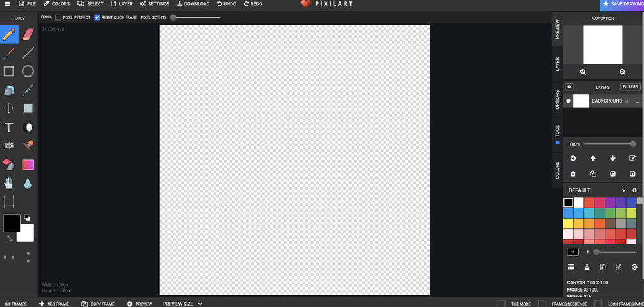Toggle the Background layer lock
This screenshot has width=644, height=307.
click(x=627, y=101)
